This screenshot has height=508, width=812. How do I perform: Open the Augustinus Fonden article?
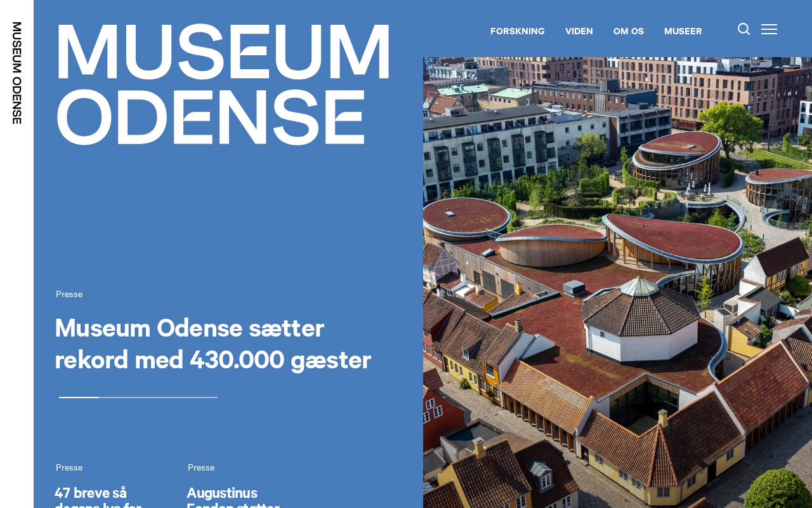tap(233, 497)
